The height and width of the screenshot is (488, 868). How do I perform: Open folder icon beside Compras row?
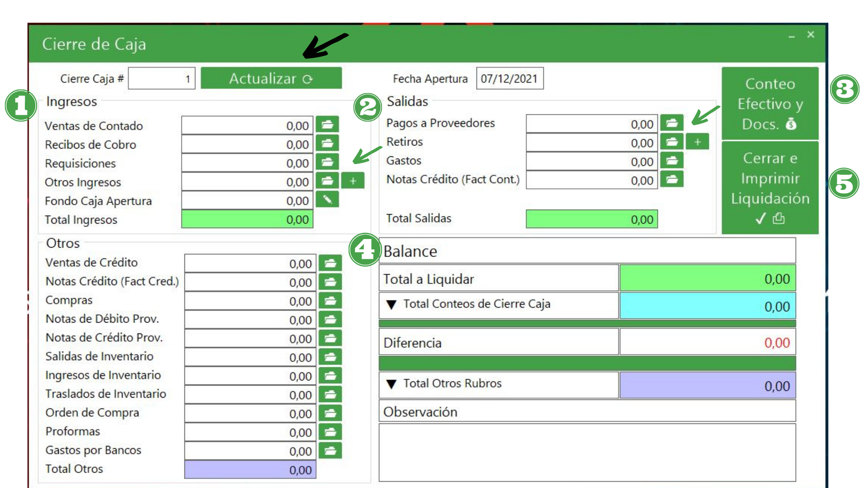point(330,300)
